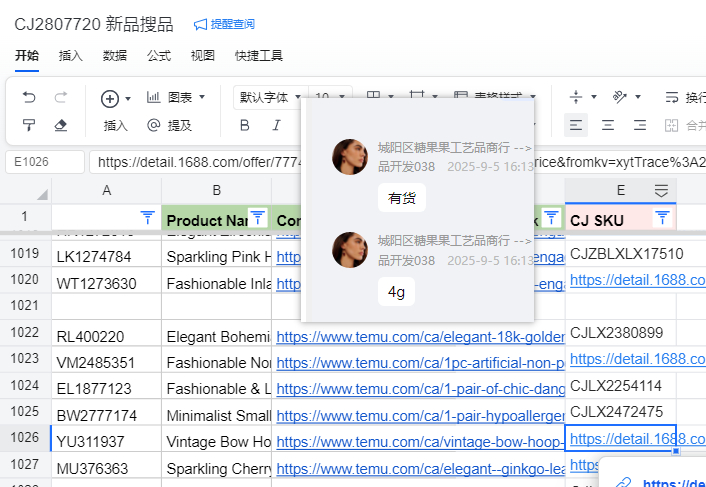706x487 pixels.
Task: Open the 默认字体 font dropdown
Action: [269, 97]
